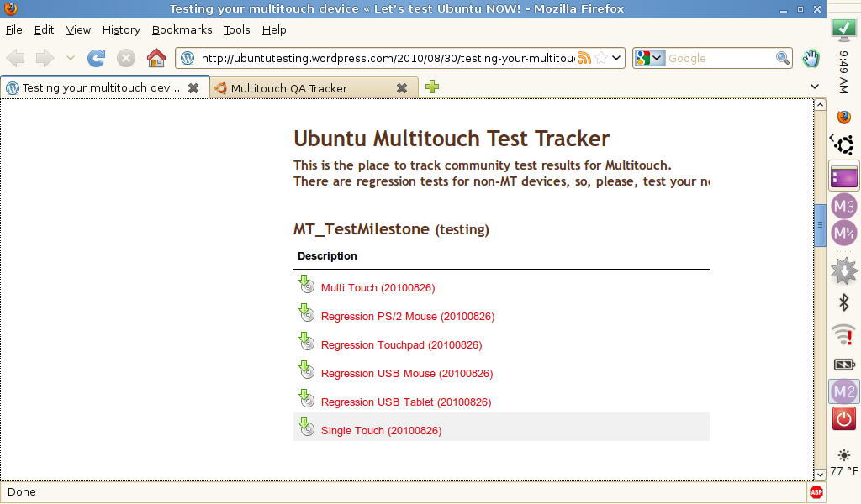
Task: Click download icon beside Multi Touch
Action: point(306,285)
